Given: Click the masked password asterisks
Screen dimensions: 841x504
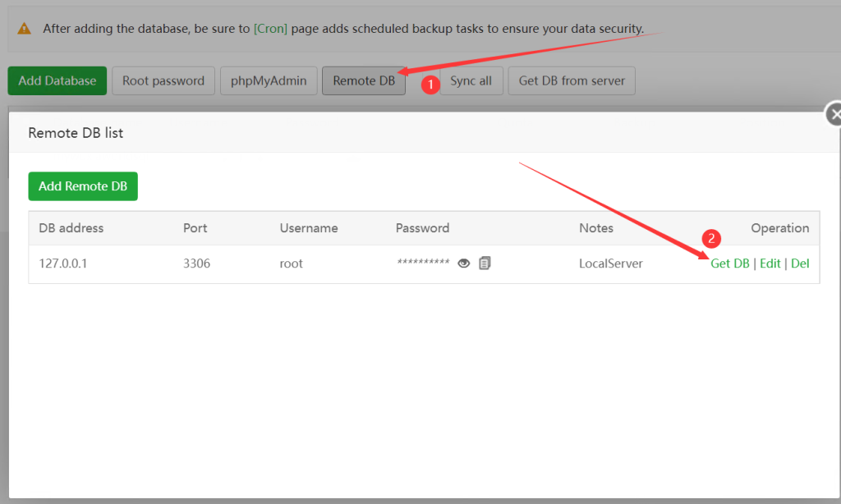Looking at the screenshot, I should point(423,262).
